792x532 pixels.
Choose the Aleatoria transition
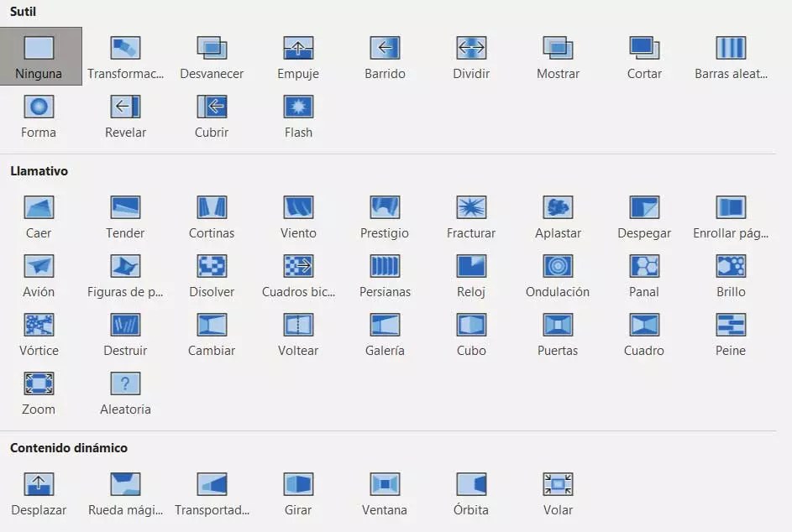pyautogui.click(x=124, y=384)
